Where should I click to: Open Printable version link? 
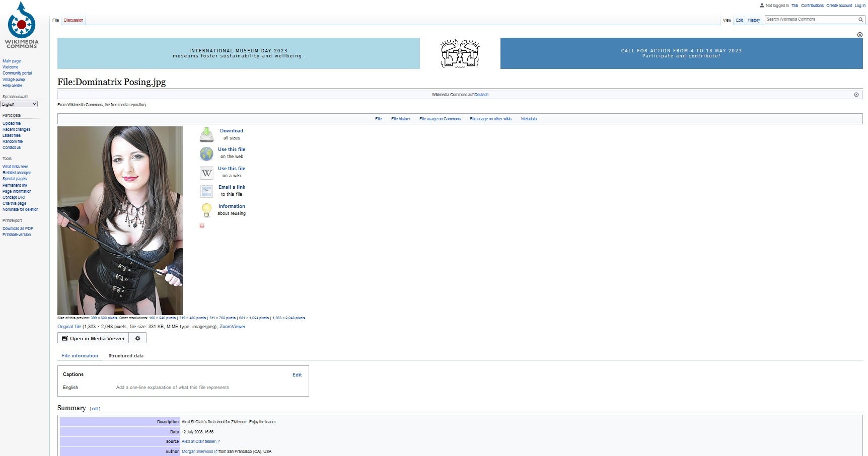(x=17, y=235)
